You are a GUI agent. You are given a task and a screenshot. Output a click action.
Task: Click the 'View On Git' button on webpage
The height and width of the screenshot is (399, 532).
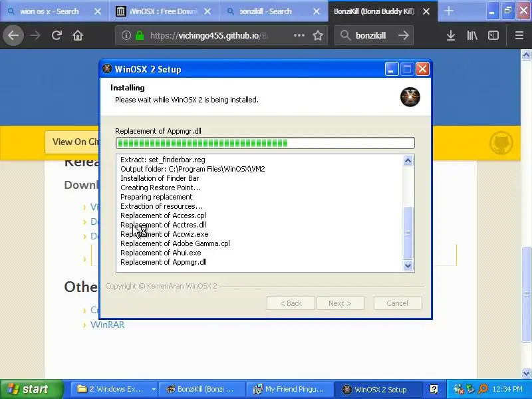(x=72, y=142)
